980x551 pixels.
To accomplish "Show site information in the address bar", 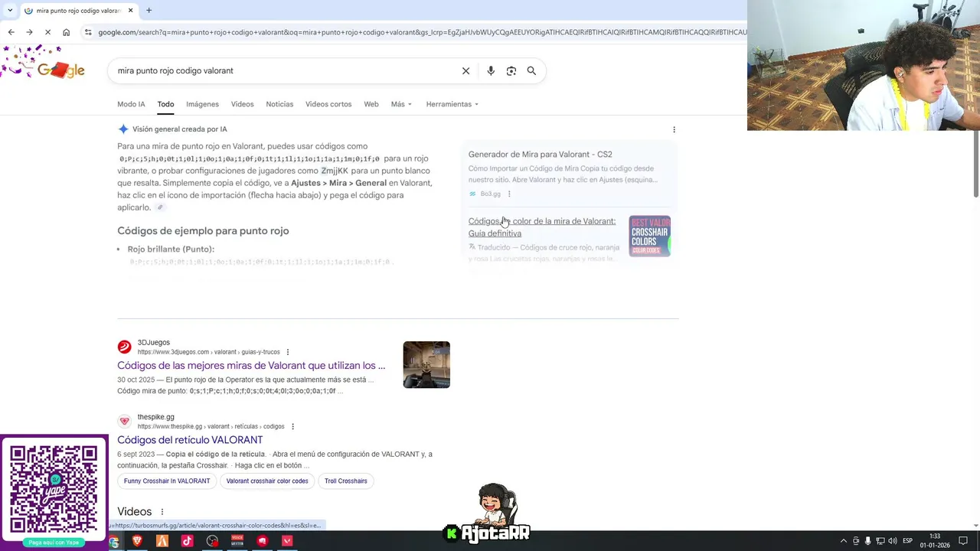I will click(x=88, y=32).
